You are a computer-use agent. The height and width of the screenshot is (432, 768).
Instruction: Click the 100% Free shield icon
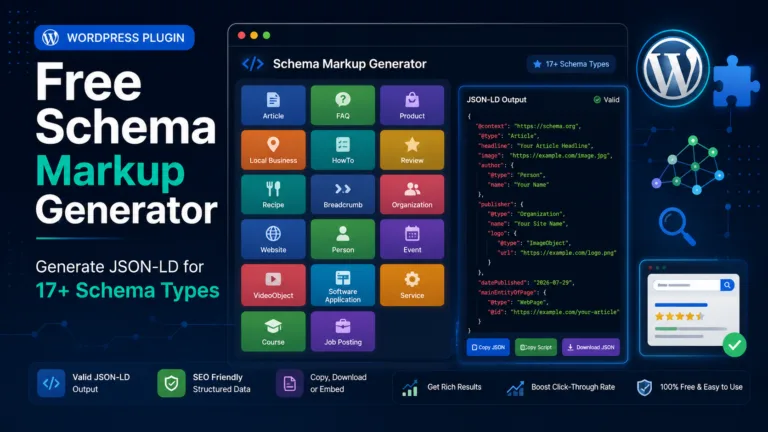[x=644, y=387]
